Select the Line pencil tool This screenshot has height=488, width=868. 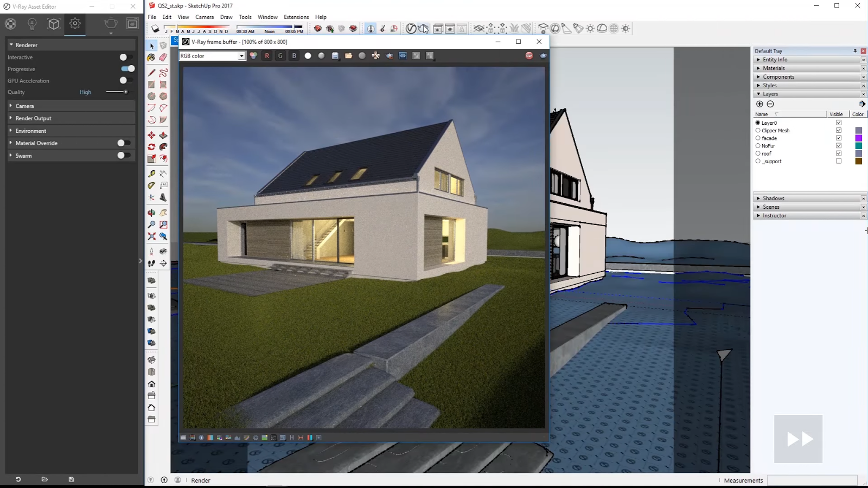151,72
